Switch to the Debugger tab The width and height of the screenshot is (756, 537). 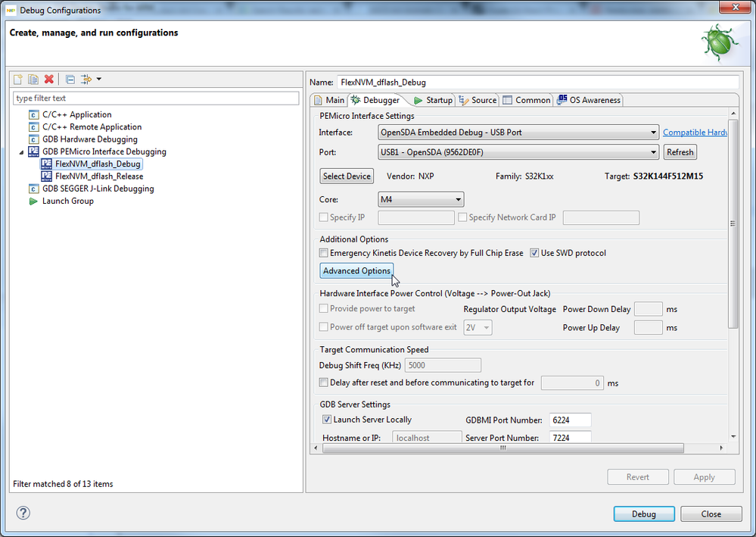(x=375, y=100)
